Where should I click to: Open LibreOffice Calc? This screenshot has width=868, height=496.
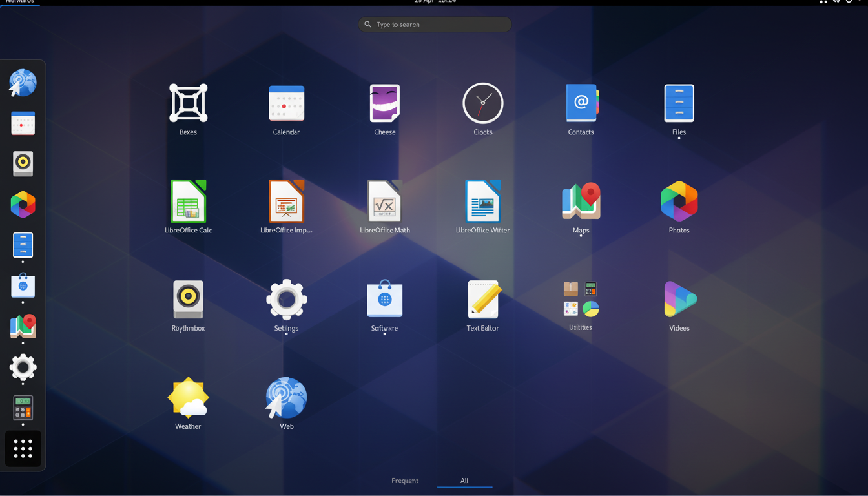click(188, 200)
